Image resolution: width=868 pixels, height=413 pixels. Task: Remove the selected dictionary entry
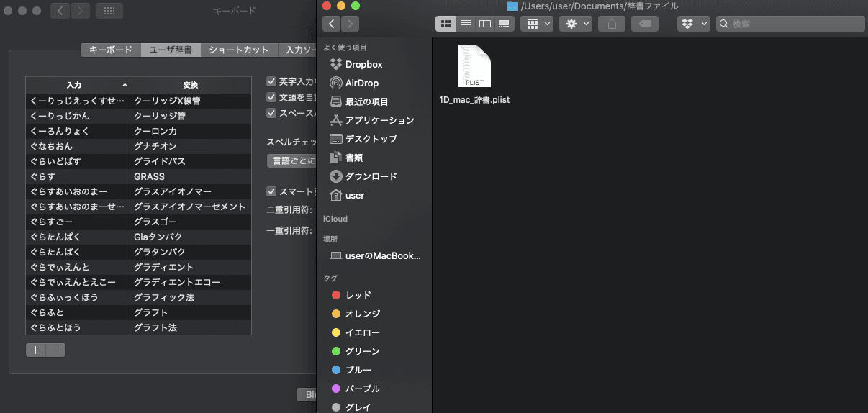[55, 350]
